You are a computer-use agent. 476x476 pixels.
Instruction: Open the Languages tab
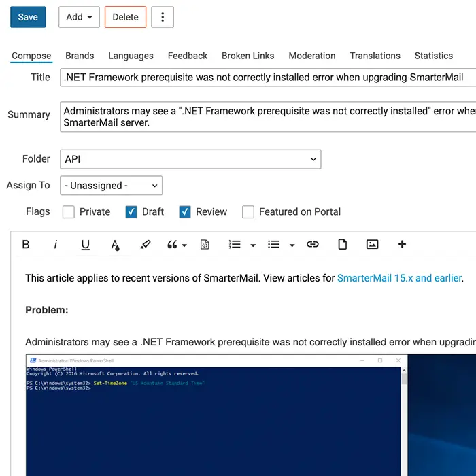(x=131, y=56)
